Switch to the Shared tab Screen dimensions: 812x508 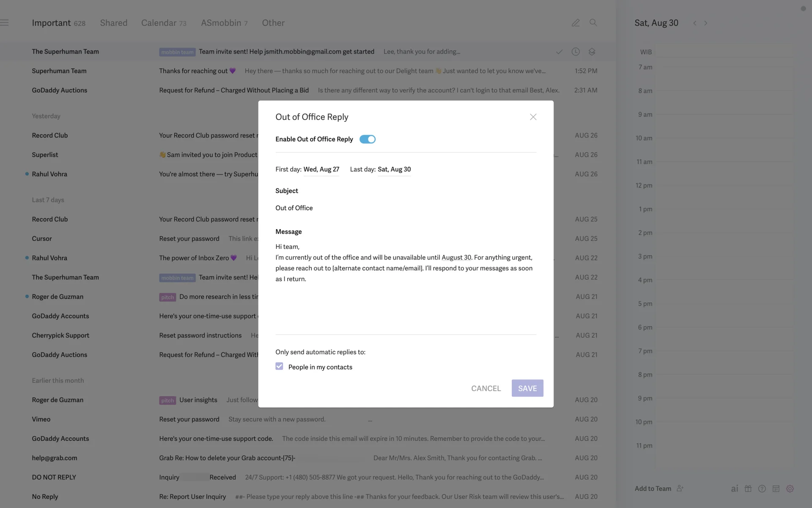(x=113, y=23)
